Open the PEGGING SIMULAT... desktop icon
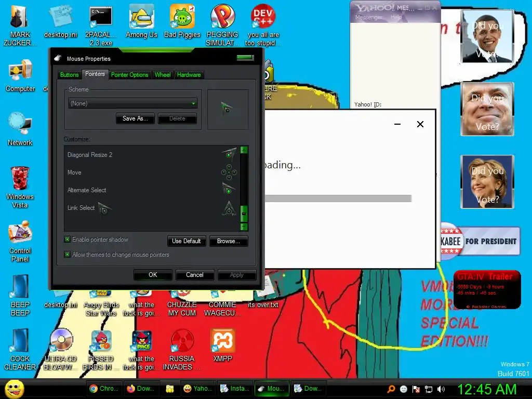The height and width of the screenshot is (399, 532). (x=222, y=25)
